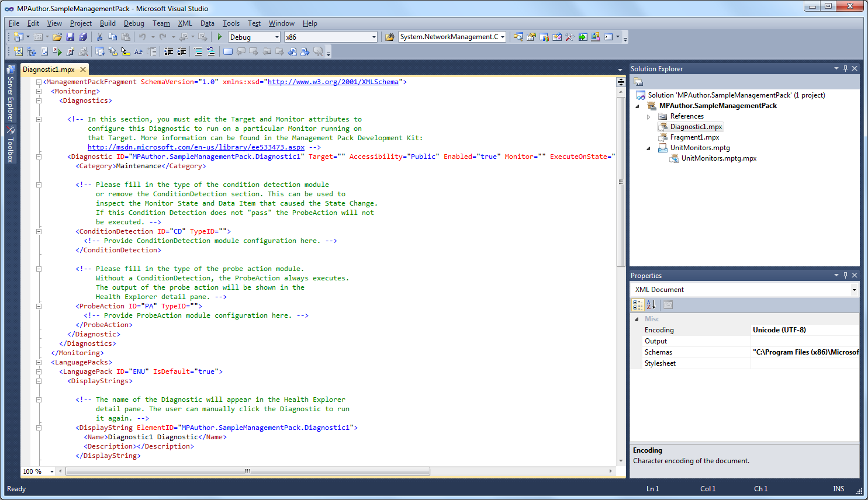
Task: Toggle auto-hide pin on Properties panel
Action: 845,275
